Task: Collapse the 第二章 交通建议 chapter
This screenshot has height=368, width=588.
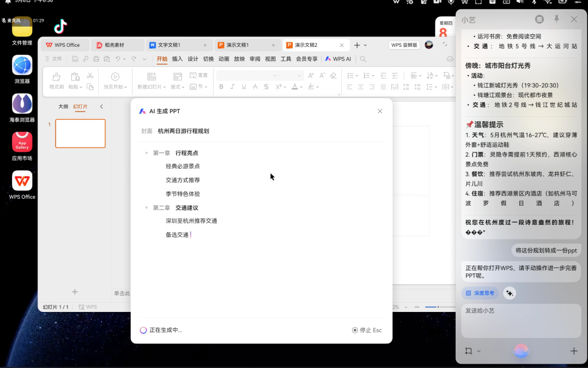Action: 146,208
